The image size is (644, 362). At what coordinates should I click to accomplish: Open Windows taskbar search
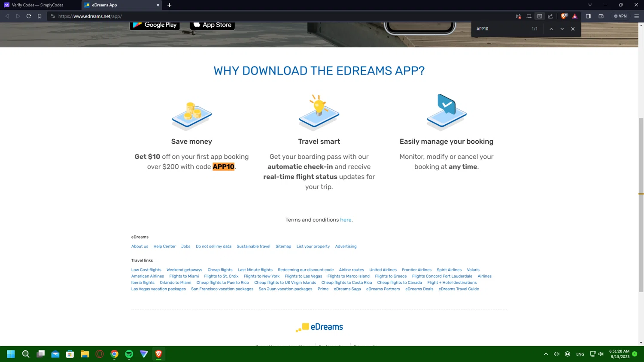26,354
